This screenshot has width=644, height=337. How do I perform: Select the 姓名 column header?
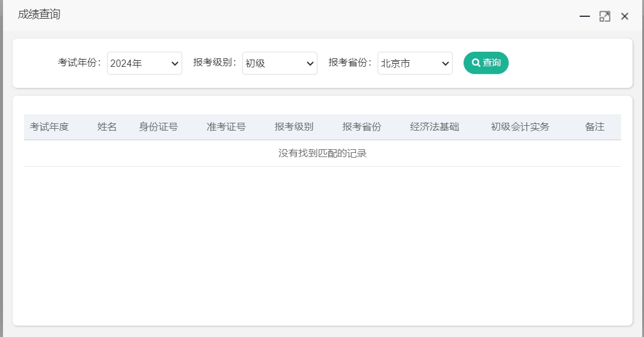pyautogui.click(x=107, y=127)
